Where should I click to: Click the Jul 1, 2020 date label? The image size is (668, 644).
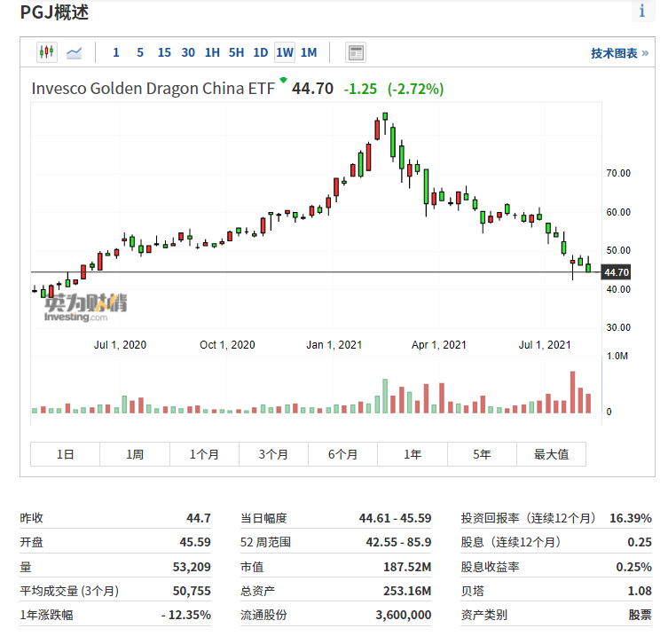[x=120, y=344]
